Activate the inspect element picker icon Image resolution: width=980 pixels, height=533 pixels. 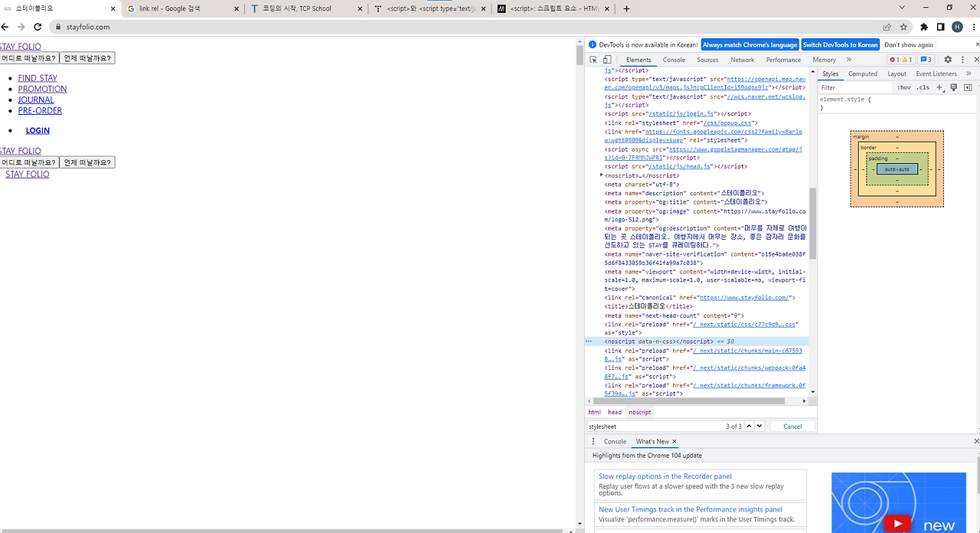pyautogui.click(x=593, y=60)
